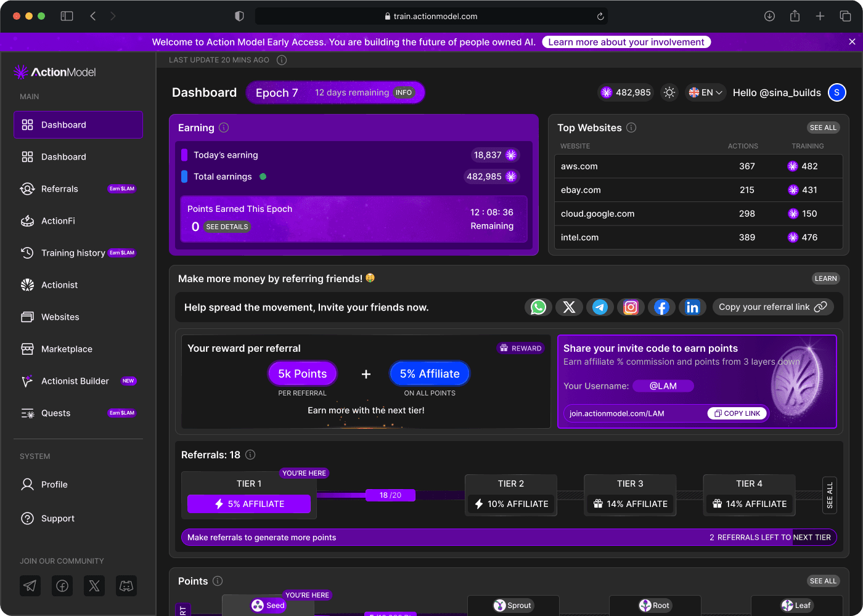The image size is (863, 616).
Task: Click the info icon next to Referrals: 18
Action: point(250,455)
